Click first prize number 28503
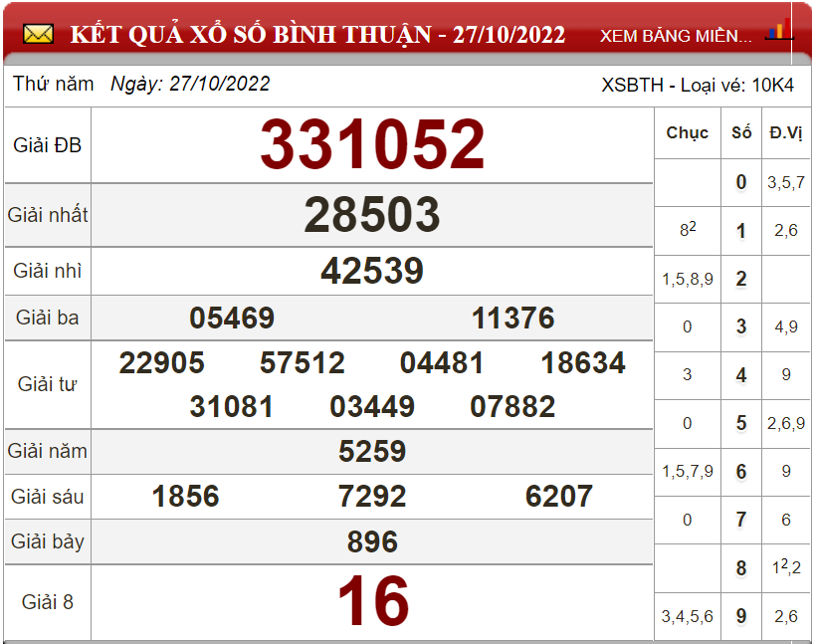The width and height of the screenshot is (816, 644). (x=372, y=214)
